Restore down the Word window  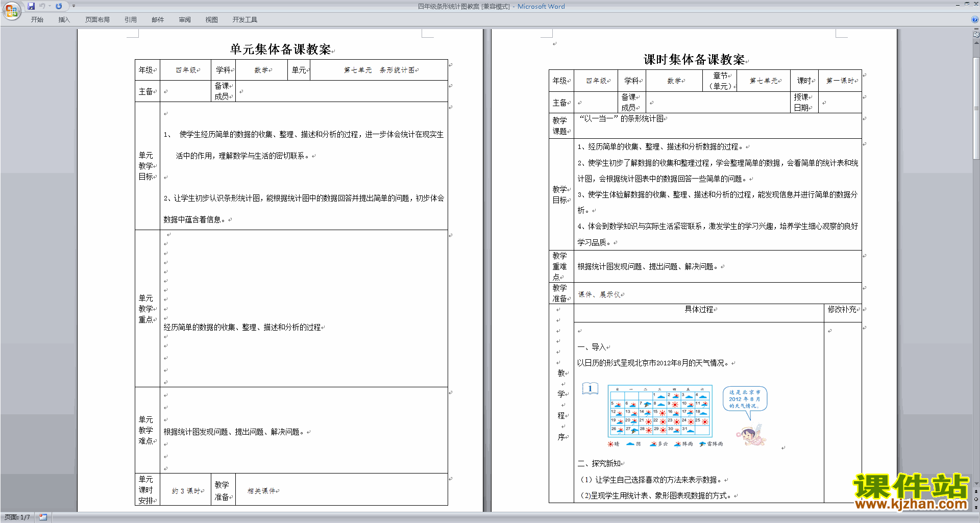coord(967,4)
